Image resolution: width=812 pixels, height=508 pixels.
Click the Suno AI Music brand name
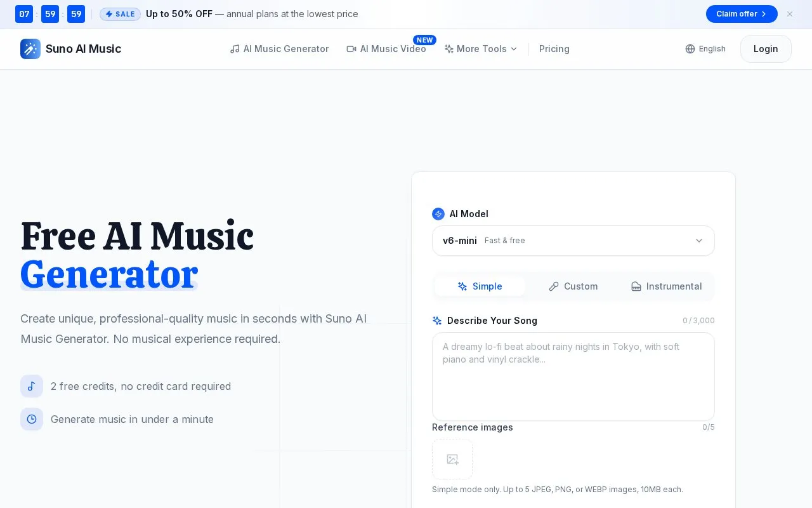(84, 49)
